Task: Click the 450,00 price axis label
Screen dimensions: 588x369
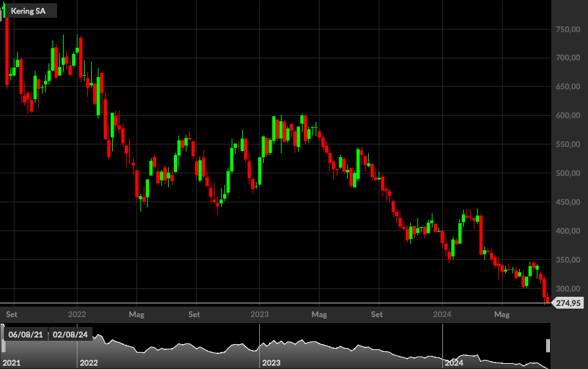Action: [568, 202]
